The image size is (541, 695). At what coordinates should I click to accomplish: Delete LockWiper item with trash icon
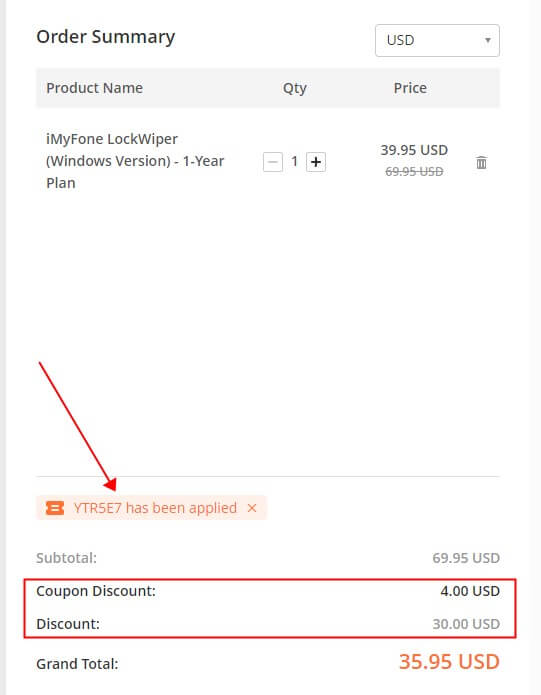(x=481, y=162)
